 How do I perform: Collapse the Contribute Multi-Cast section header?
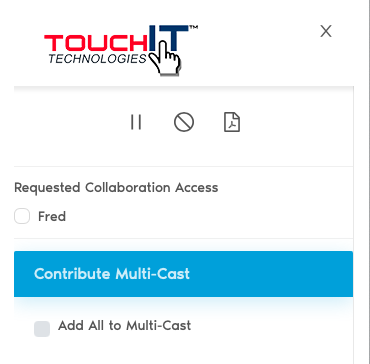pos(183,274)
